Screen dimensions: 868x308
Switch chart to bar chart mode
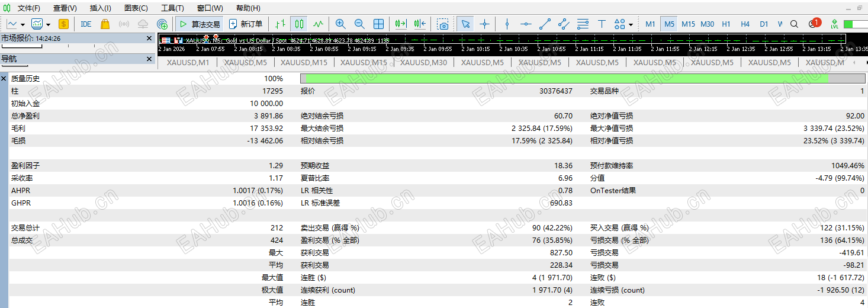click(x=281, y=24)
